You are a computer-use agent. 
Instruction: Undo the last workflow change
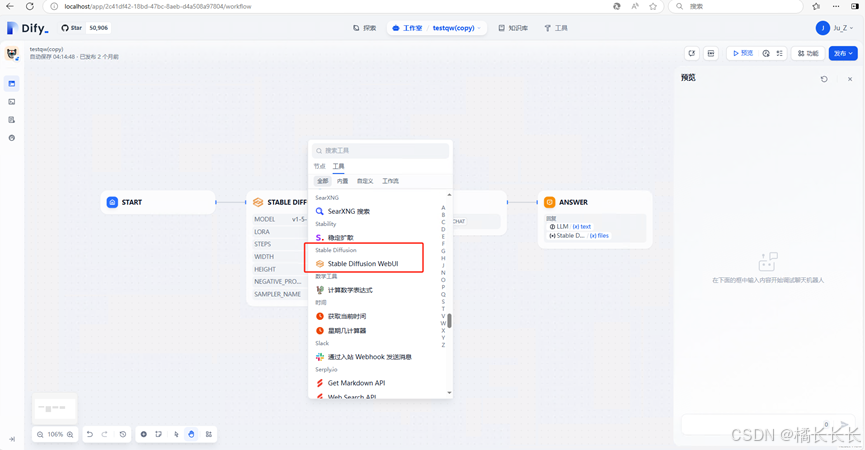tap(89, 435)
